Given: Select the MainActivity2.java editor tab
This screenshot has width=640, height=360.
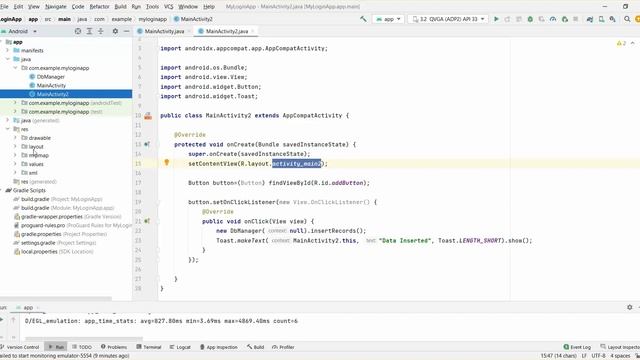Looking at the screenshot, I should point(227,31).
